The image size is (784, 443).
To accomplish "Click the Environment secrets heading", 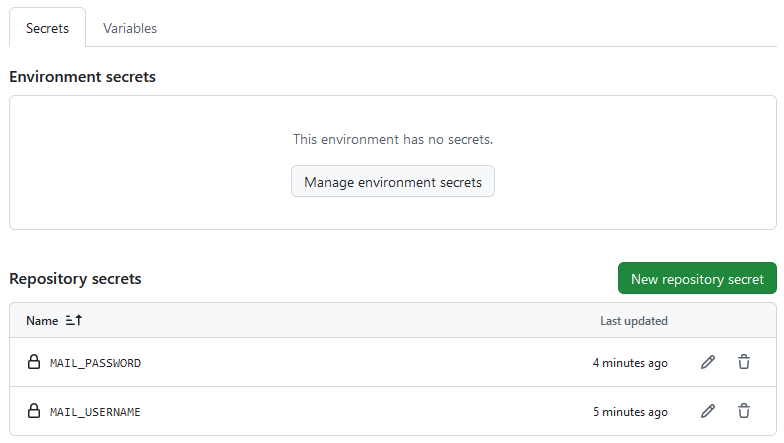I will pos(82,76).
